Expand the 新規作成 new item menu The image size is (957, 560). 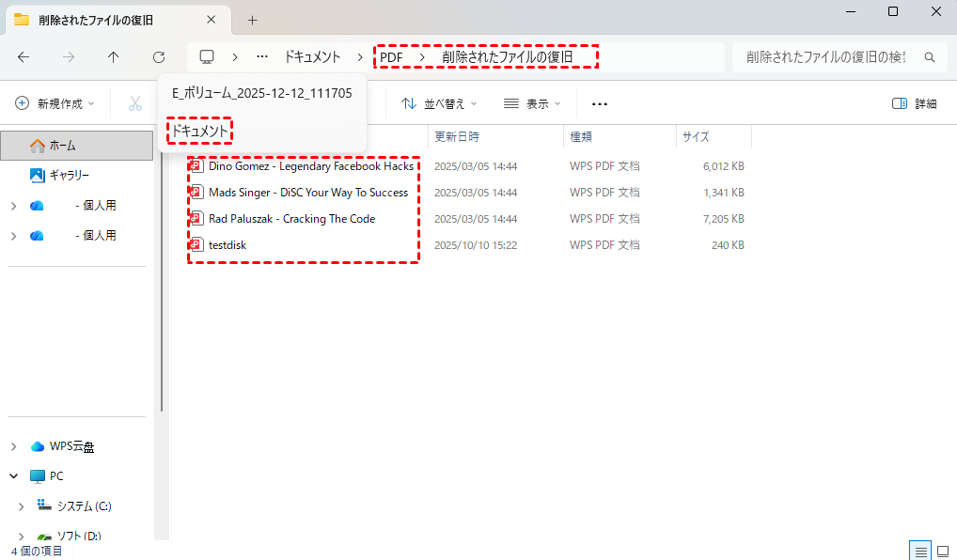tap(56, 103)
